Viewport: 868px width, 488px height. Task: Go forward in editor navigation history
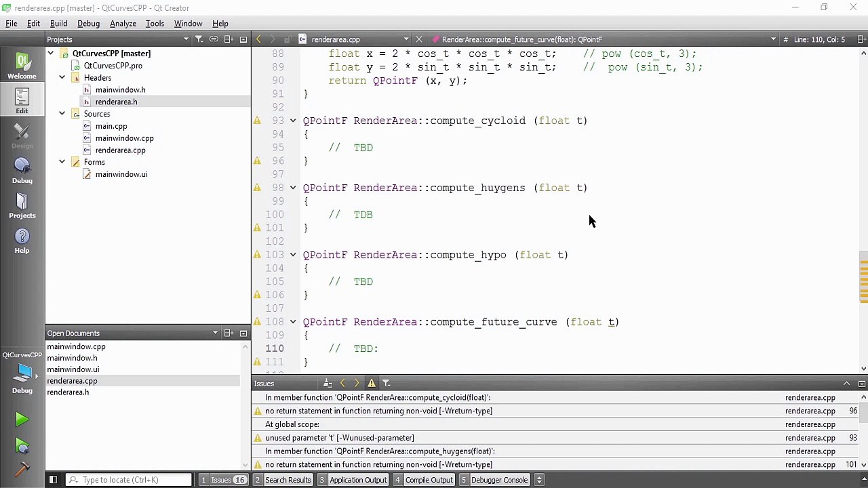[273, 39]
